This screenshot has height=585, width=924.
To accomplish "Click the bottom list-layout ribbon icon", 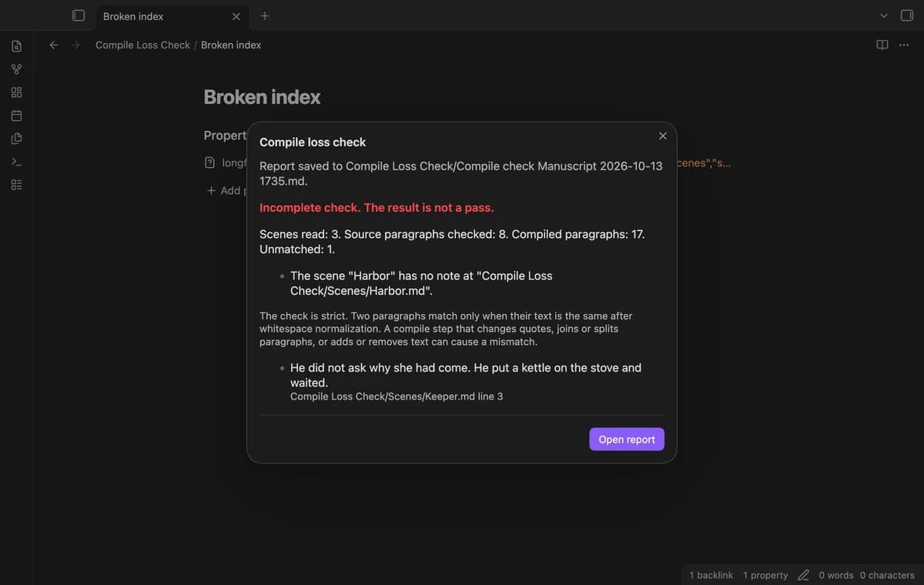I will pos(16,185).
